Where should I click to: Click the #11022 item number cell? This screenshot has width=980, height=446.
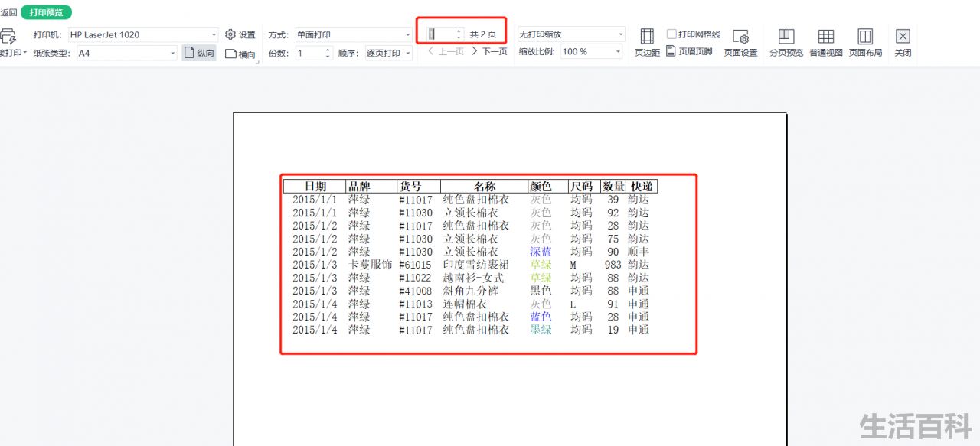pyautogui.click(x=415, y=278)
